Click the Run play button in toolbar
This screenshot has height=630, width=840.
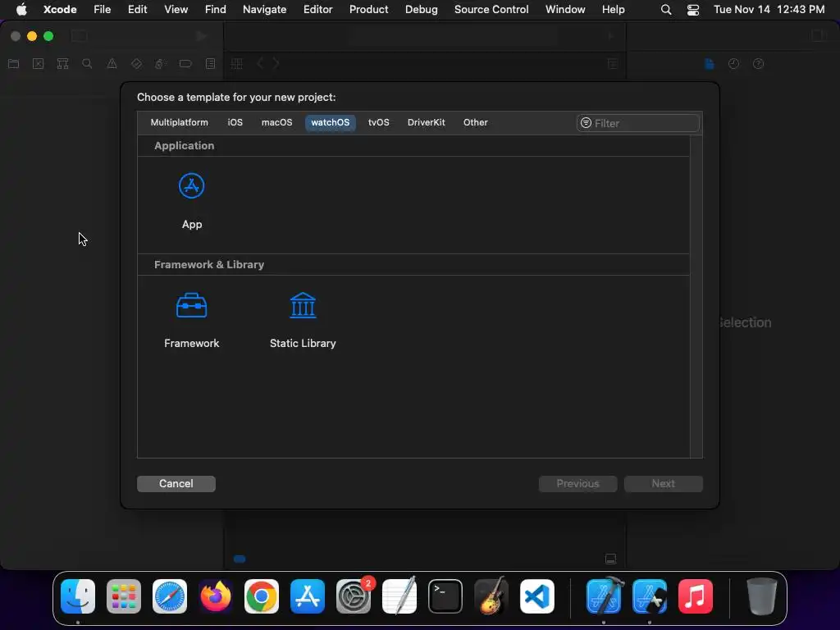pos(202,36)
